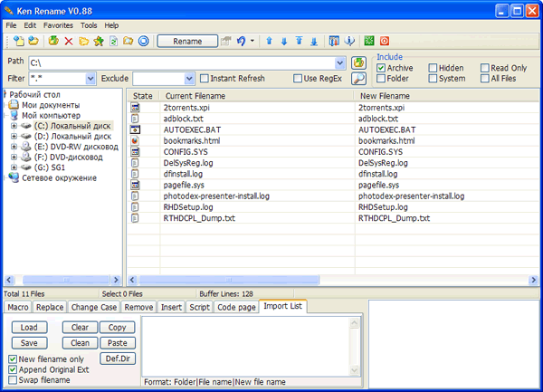Click the red square stop icon

click(385, 41)
